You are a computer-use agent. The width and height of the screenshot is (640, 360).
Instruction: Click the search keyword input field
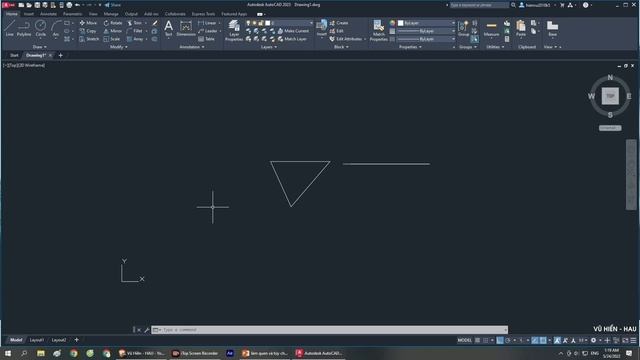pos(479,5)
